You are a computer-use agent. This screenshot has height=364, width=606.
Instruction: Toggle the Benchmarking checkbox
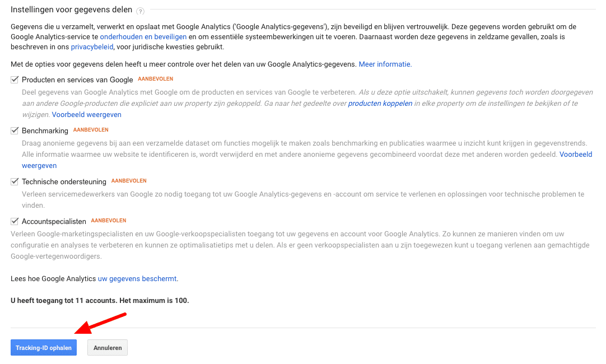[x=15, y=130]
